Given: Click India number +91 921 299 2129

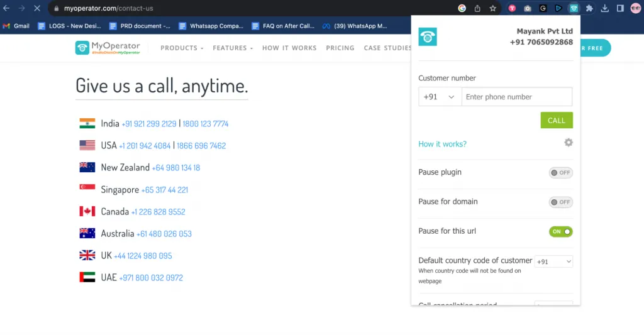Looking at the screenshot, I should pyautogui.click(x=148, y=124).
